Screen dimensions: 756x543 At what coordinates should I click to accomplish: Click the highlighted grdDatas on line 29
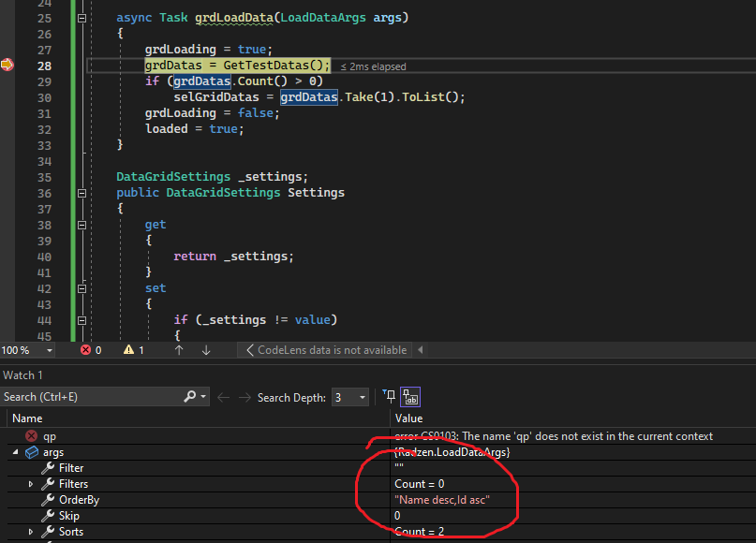coord(202,81)
